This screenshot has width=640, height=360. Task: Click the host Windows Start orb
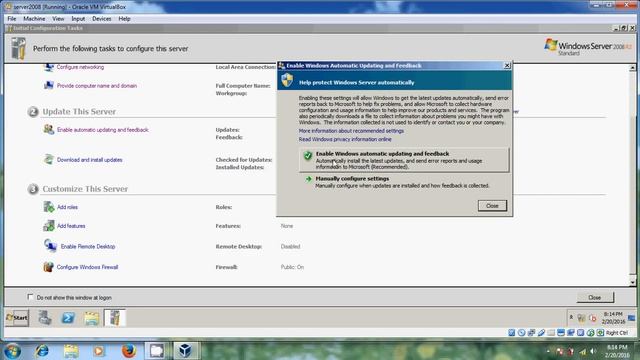[13, 351]
